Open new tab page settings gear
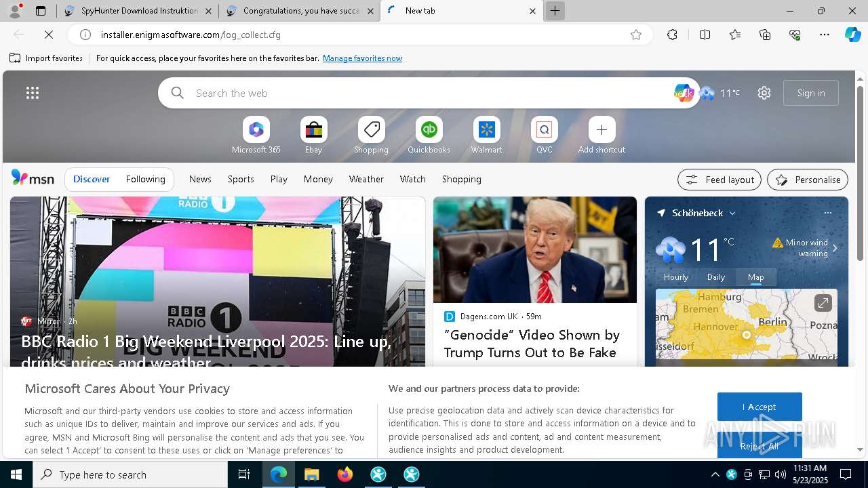This screenshot has width=868, height=488. pos(764,93)
